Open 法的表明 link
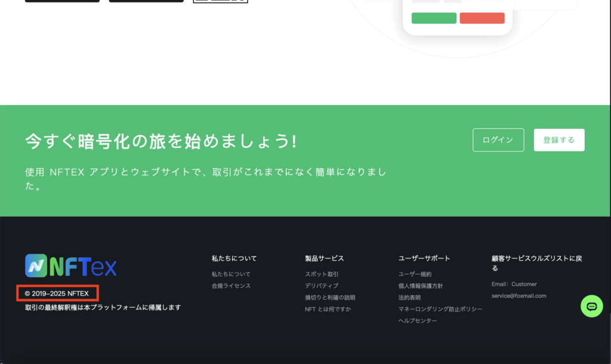Screen dimensions: 611x364 coord(409,298)
